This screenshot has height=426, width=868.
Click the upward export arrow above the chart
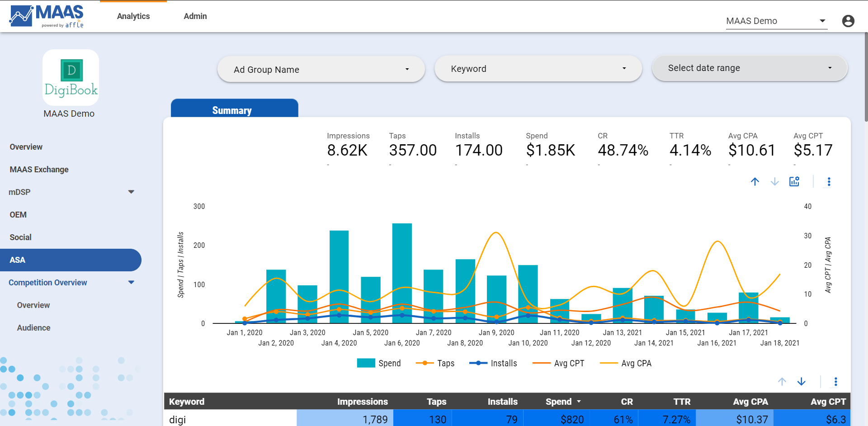point(755,181)
